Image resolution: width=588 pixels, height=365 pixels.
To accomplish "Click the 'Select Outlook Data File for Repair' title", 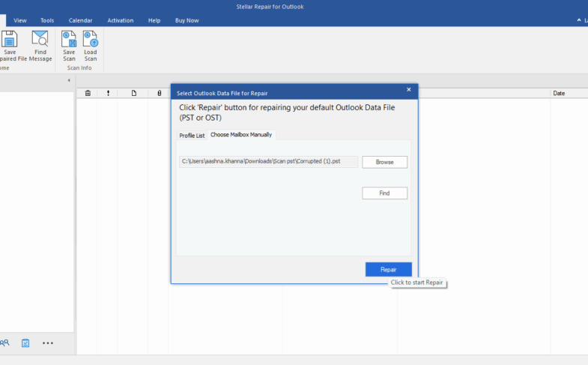I will coord(222,93).
